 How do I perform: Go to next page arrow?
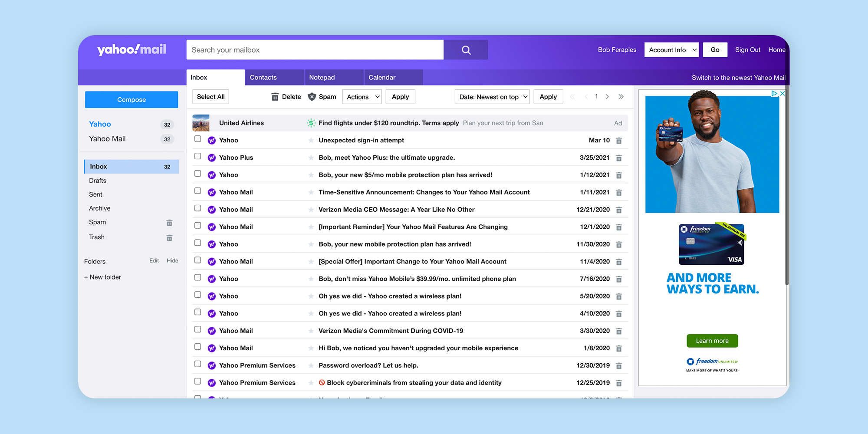[x=607, y=97]
